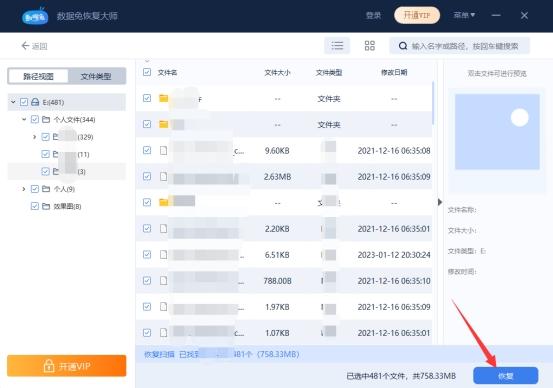Click folder icon of 个人文件(344)

tap(46, 120)
